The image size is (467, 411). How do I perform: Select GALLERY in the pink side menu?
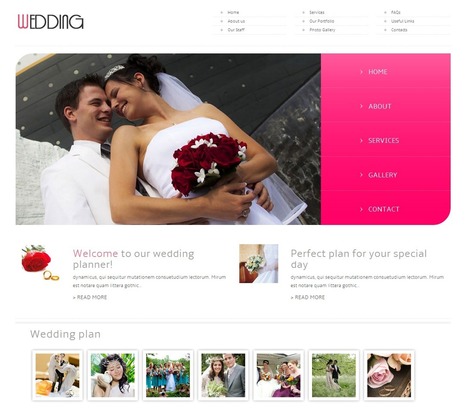pos(383,175)
